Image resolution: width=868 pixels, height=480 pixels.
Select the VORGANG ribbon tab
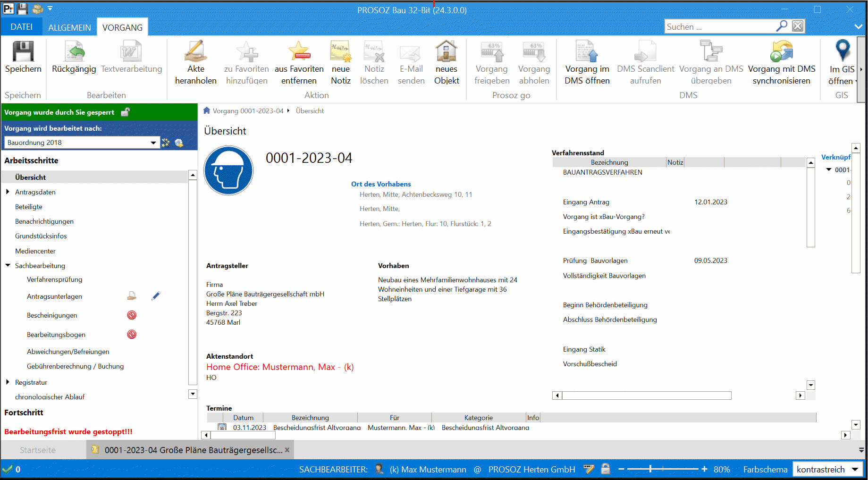[122, 27]
